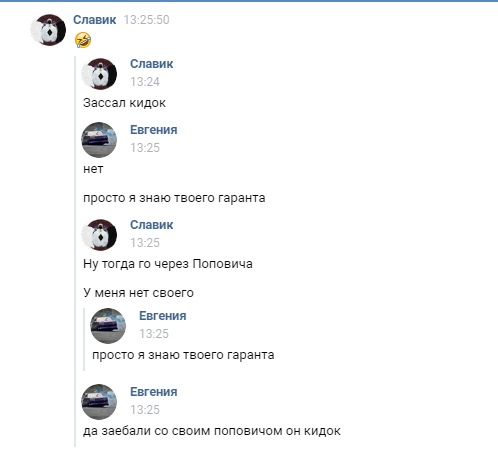The width and height of the screenshot is (498, 468).
Task: Click the Славик name link at 13:25:50
Action: tap(95, 20)
